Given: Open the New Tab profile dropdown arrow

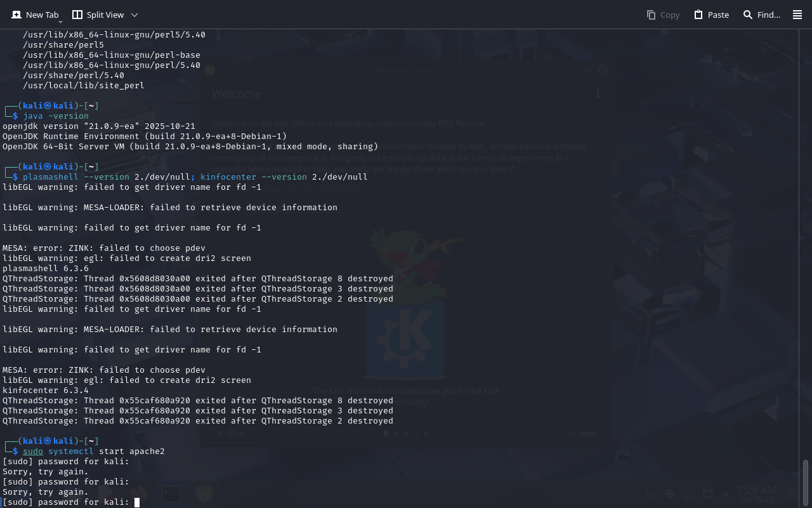Looking at the screenshot, I should pos(61,22).
